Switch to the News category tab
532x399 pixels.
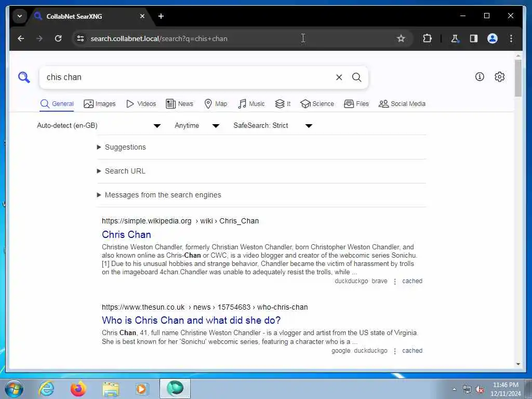coord(179,104)
